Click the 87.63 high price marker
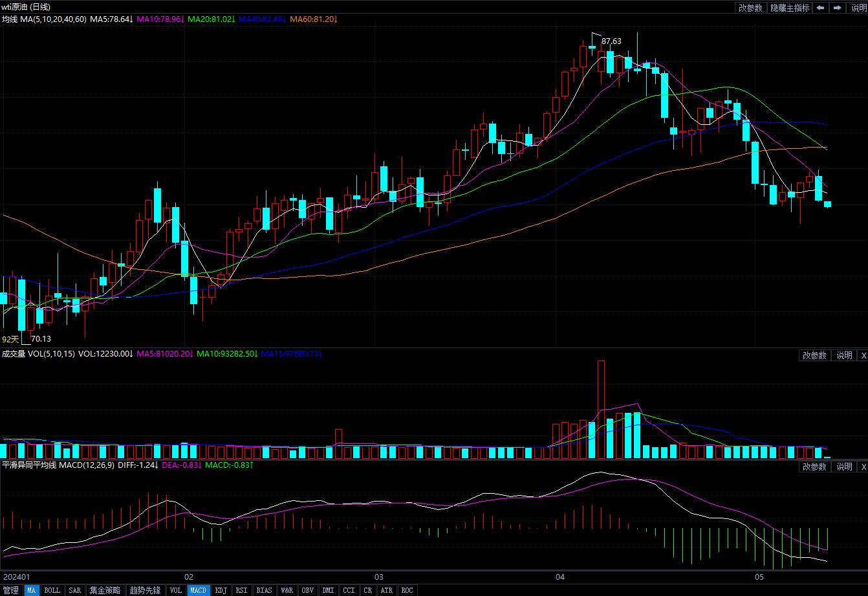Image resolution: width=868 pixels, height=596 pixels. pos(611,41)
